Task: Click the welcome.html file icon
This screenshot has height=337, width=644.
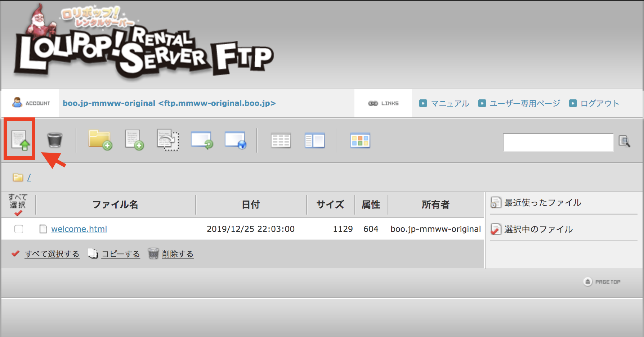Action: tap(43, 229)
